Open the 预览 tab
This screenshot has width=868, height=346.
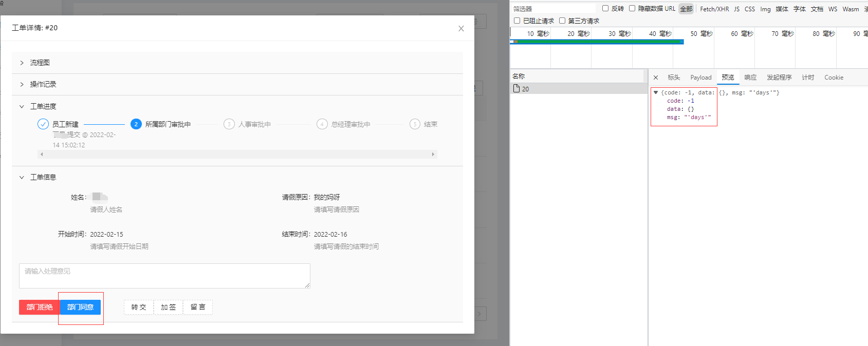pyautogui.click(x=728, y=78)
